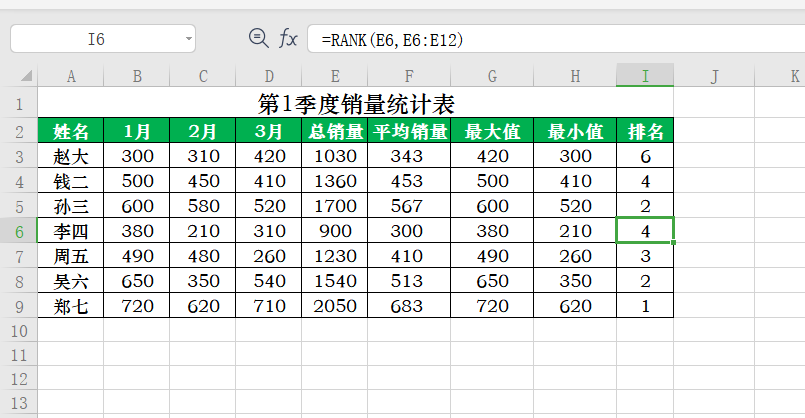Click the name cell 周五
This screenshot has width=805, height=418.
coord(71,256)
